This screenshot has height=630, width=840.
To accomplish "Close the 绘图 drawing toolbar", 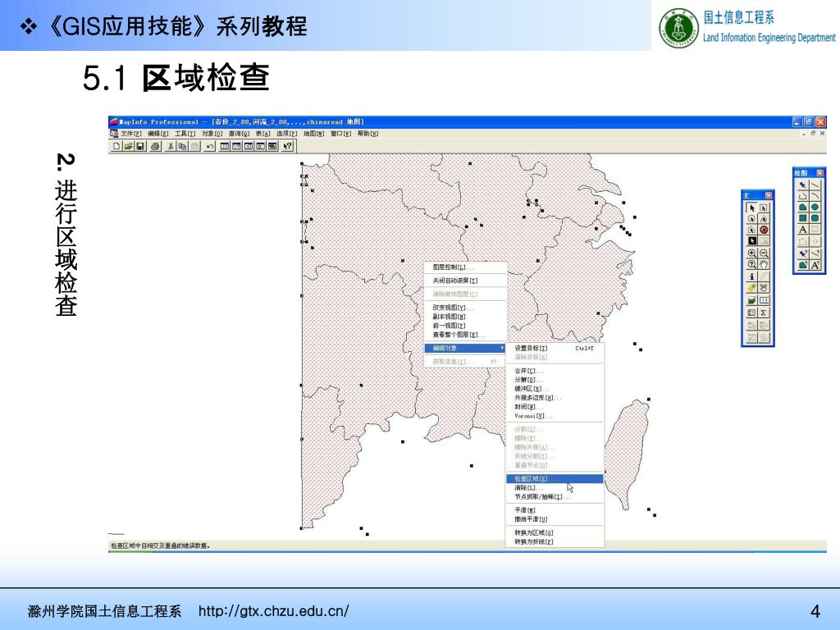I will pyautogui.click(x=819, y=173).
